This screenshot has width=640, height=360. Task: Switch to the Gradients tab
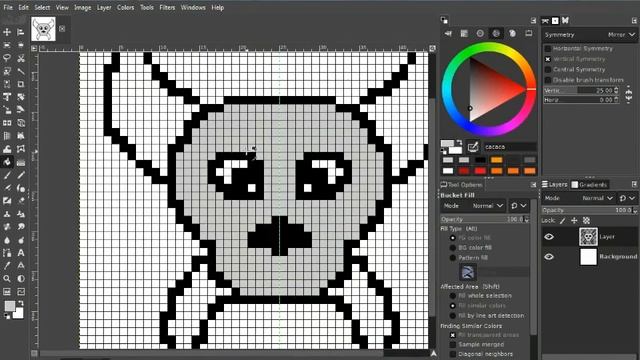coord(590,184)
